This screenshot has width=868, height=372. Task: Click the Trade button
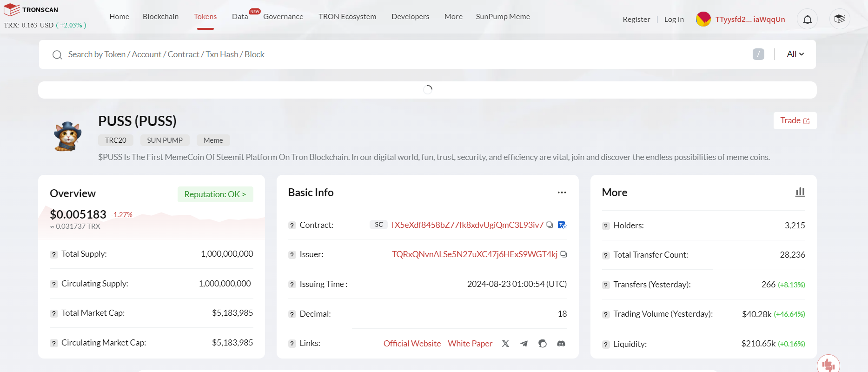(795, 121)
